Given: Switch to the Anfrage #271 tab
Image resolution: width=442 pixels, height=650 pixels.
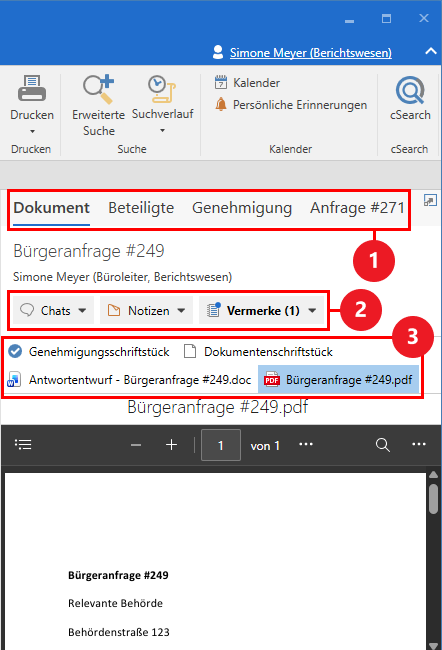Looking at the screenshot, I should (x=357, y=207).
